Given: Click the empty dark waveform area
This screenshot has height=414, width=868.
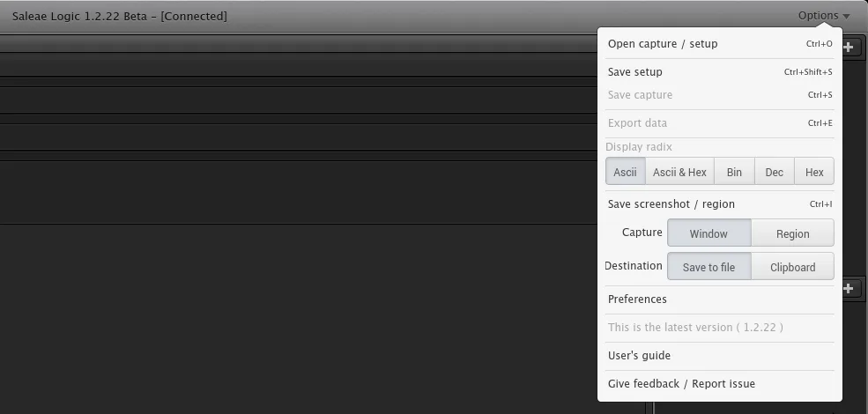Looking at the screenshot, I should tap(321, 318).
